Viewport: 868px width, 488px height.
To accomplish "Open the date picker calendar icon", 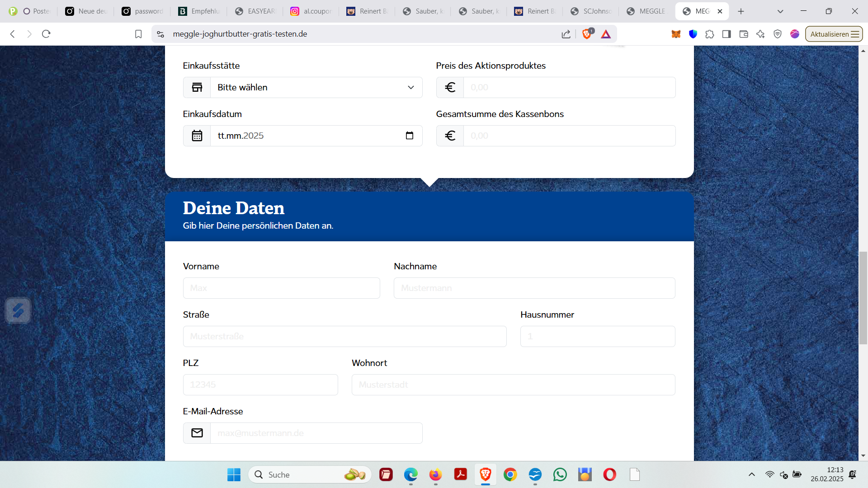I will 410,136.
